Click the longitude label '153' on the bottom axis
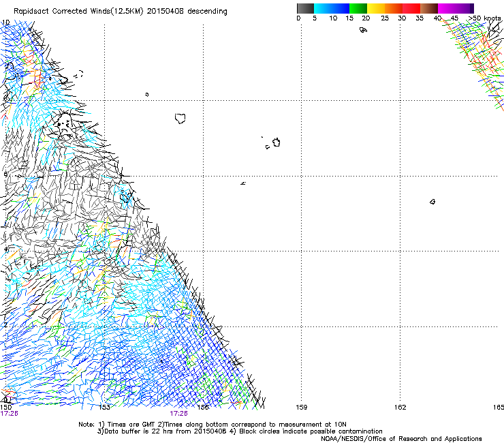504x443 pixels. click(x=104, y=408)
